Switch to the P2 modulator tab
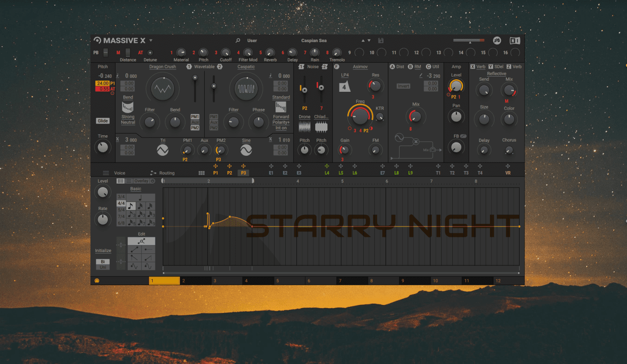Viewport: 627px width, 364px height. tap(229, 173)
